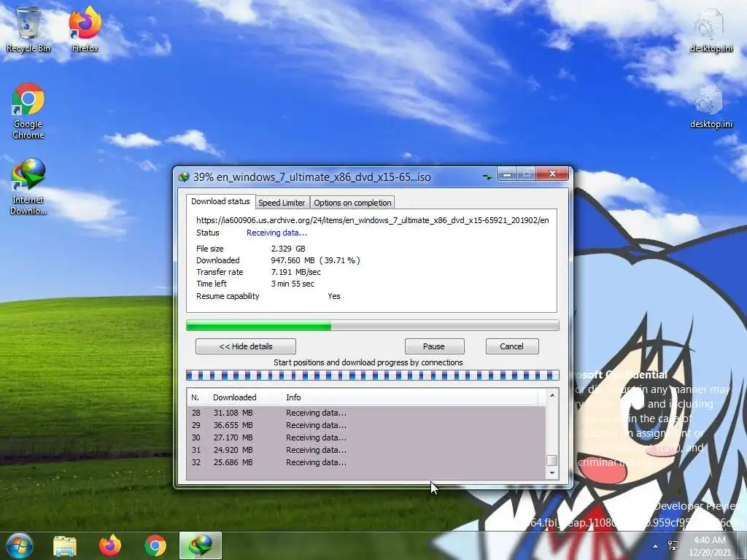
Task: Click the 'Receiving data...' status text
Action: click(x=276, y=233)
